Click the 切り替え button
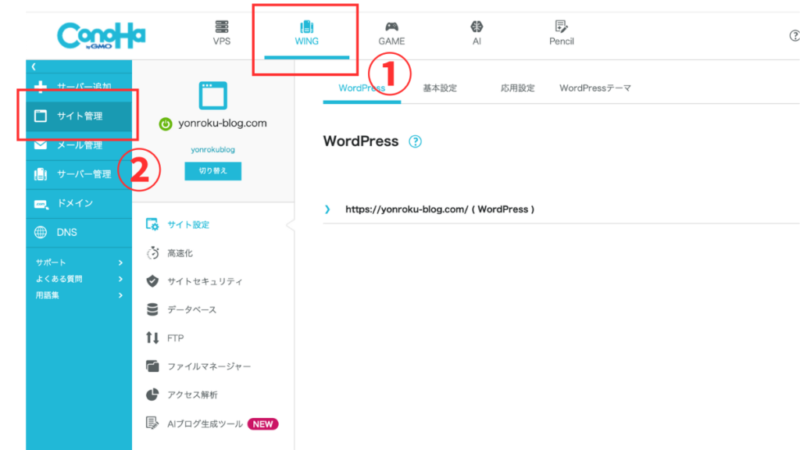This screenshot has height=450, width=800. [212, 171]
